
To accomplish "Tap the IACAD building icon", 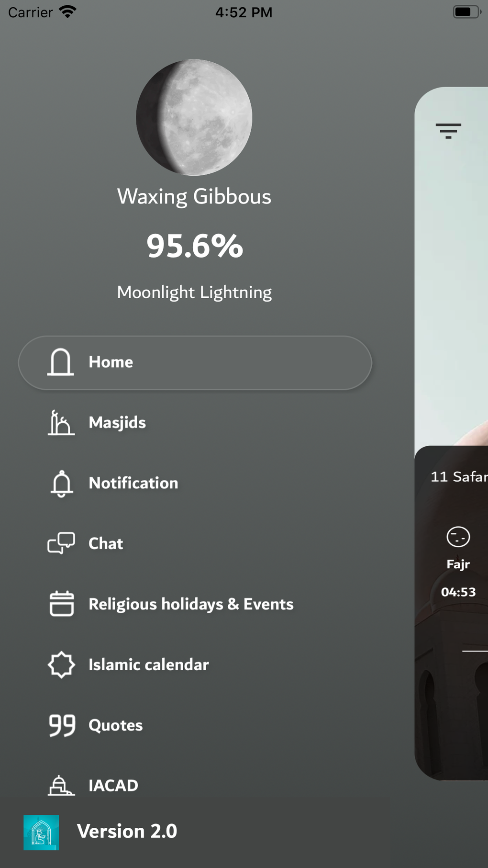I will 61,785.
